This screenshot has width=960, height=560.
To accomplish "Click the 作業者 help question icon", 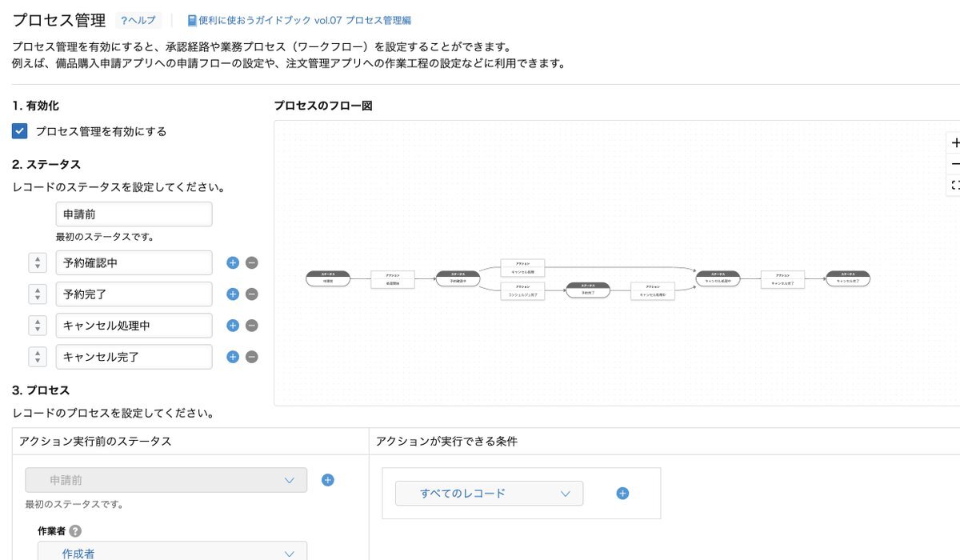I will [x=75, y=530].
